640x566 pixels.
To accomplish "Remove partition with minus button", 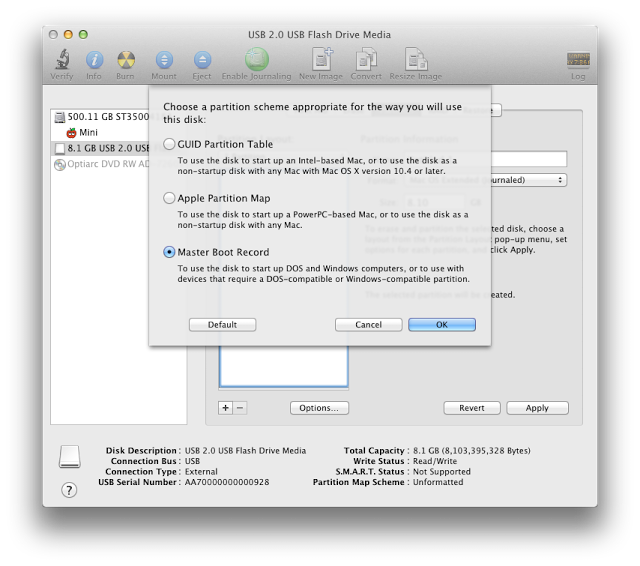I will pyautogui.click(x=240, y=408).
